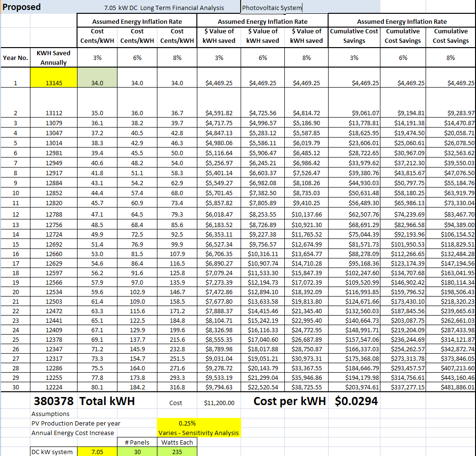The image size is (476, 456).
Task: Select the $101,950.53 cumulative cell
Action: (403, 244)
